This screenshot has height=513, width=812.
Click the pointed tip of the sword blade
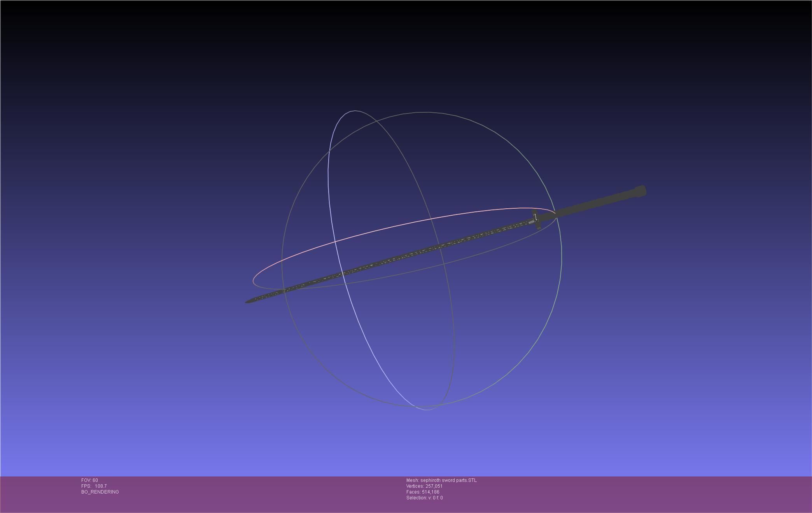pyautogui.click(x=248, y=301)
